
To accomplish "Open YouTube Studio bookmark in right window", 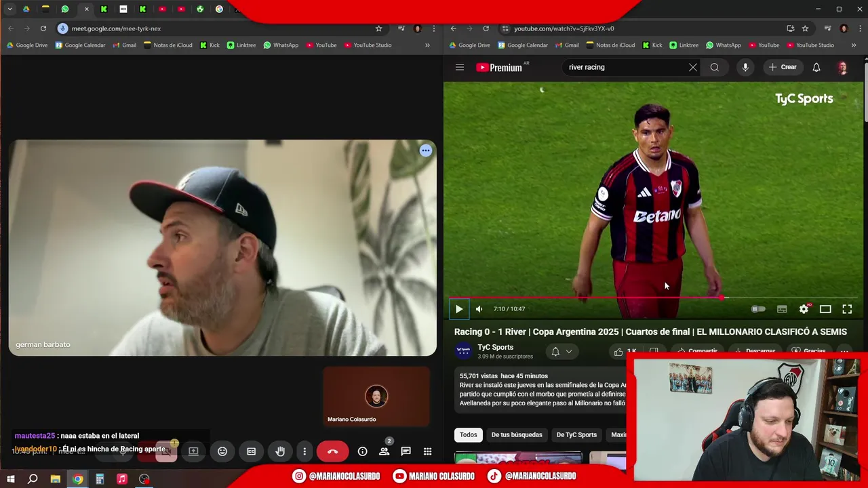I will tap(810, 45).
